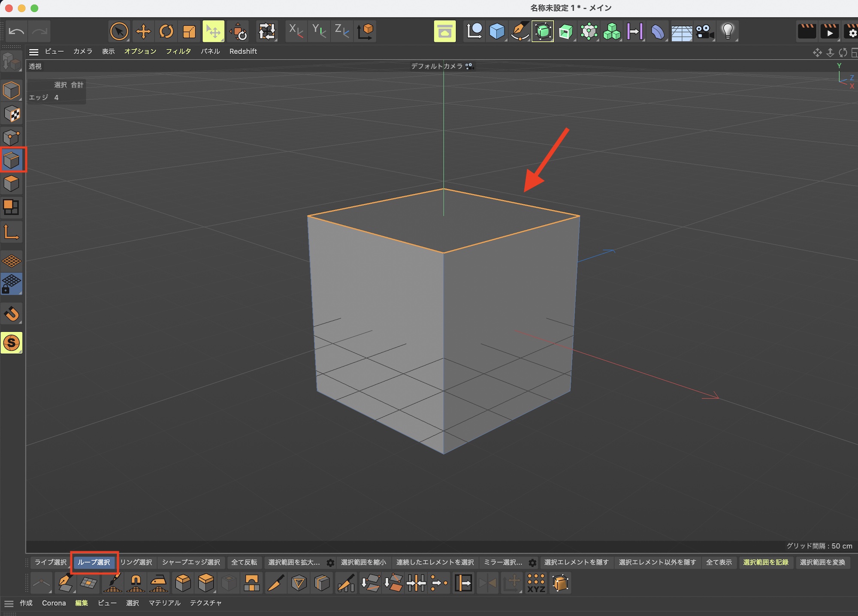Open the カメラ viewport menu
This screenshot has height=616, width=858.
point(82,51)
